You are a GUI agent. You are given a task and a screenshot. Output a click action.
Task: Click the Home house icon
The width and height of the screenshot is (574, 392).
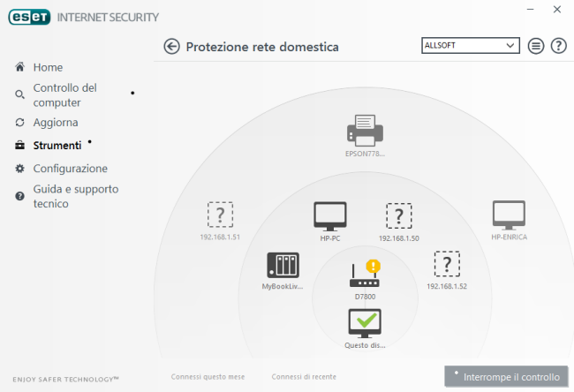point(19,66)
